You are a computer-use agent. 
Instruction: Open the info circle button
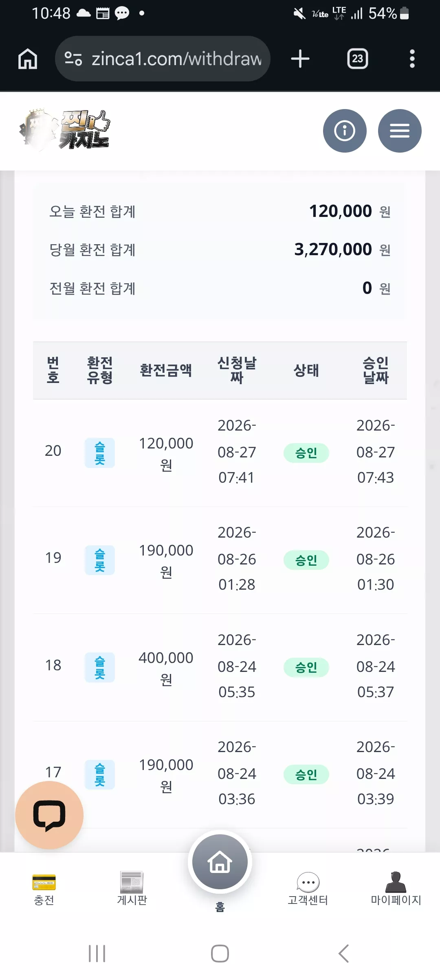pyautogui.click(x=345, y=131)
